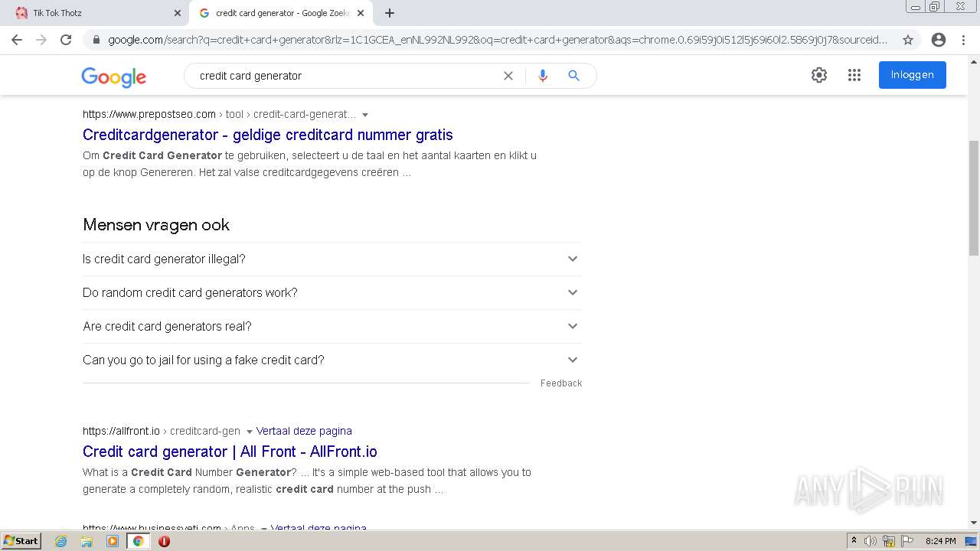Open Chrome profile avatar icon
This screenshot has width=980, height=551.
939,40
